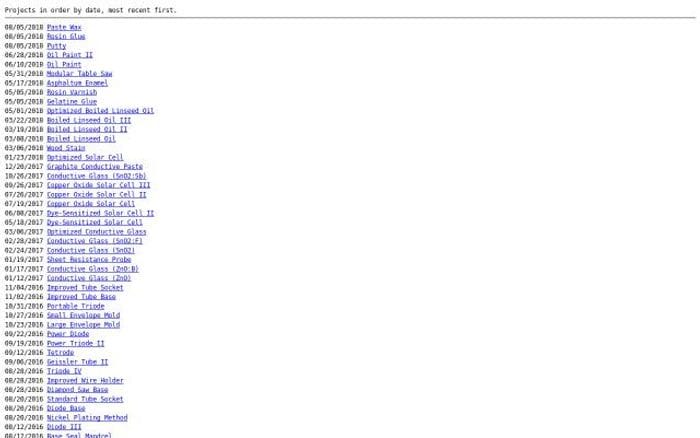Open the 06/10/2018 Oil Paint link
700x438 pixels.
64,64
